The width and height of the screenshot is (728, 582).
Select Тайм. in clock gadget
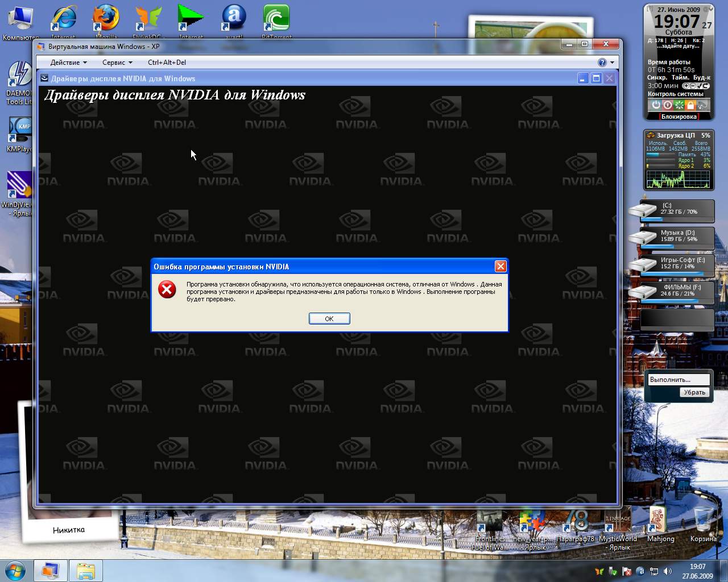click(680, 77)
